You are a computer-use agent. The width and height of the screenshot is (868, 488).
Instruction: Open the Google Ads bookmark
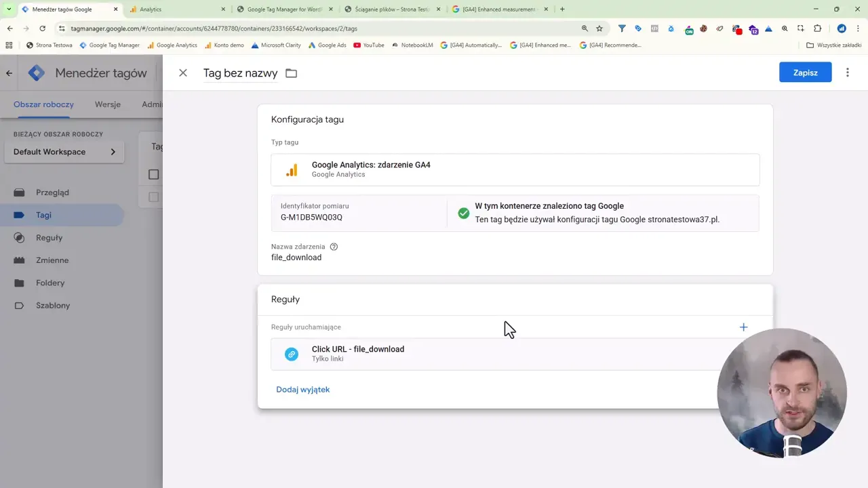327,45
